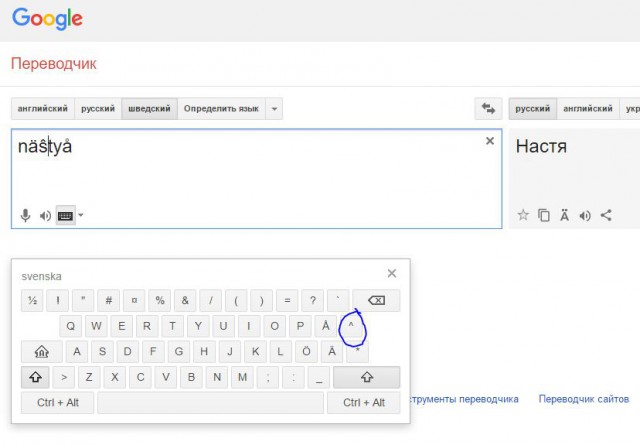This screenshot has height=445, width=640.
Task: Tap the asterisk * key
Action: (x=357, y=352)
